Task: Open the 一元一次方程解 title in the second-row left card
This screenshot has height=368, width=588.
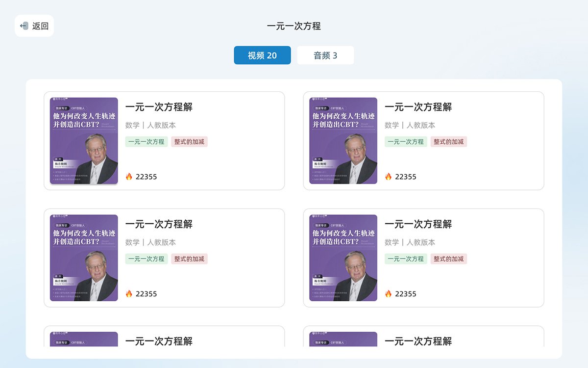Action: tap(159, 224)
